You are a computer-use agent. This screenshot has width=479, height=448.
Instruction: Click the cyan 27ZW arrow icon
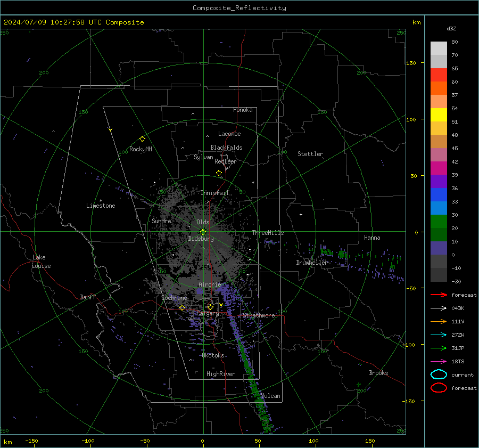click(x=439, y=335)
